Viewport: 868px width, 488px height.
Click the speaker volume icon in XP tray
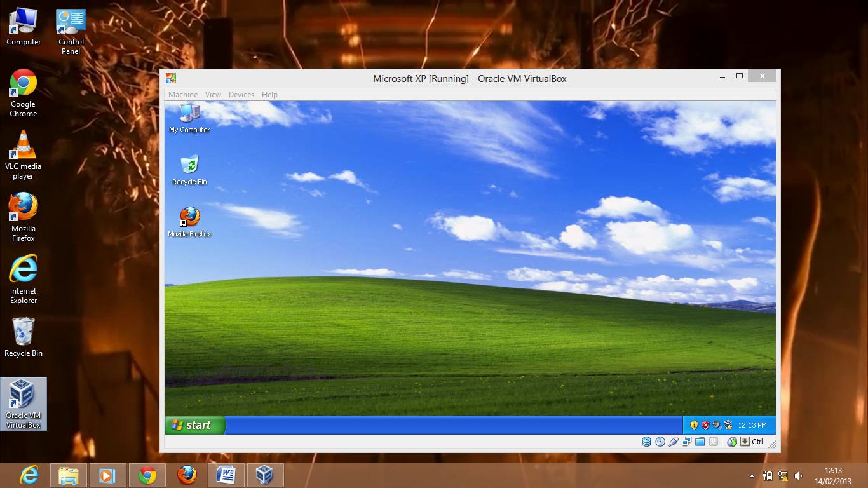click(717, 424)
